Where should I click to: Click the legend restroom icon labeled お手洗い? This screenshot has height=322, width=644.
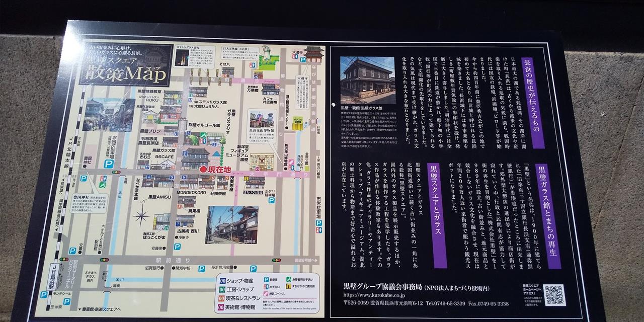(266, 287)
